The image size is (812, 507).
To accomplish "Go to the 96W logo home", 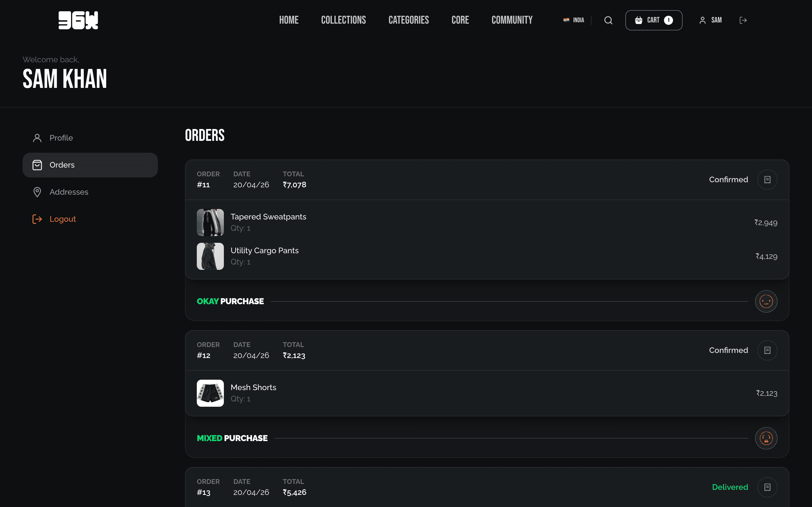I will 78,21.
